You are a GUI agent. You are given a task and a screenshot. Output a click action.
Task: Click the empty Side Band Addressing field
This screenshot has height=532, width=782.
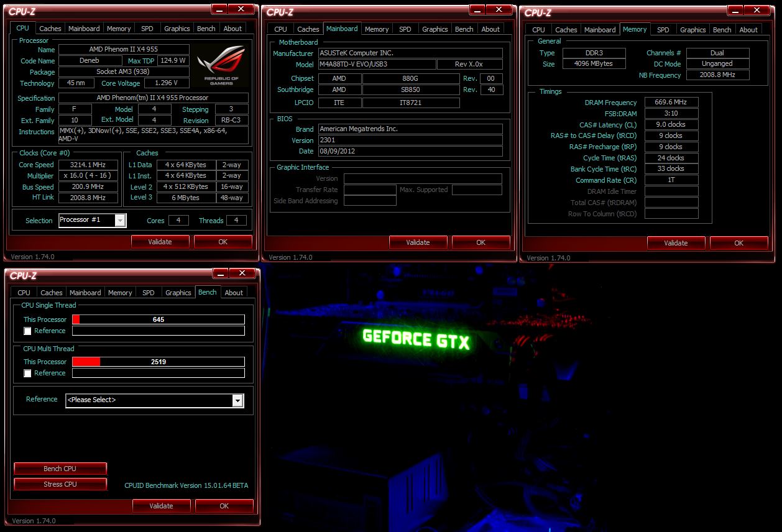[370, 201]
